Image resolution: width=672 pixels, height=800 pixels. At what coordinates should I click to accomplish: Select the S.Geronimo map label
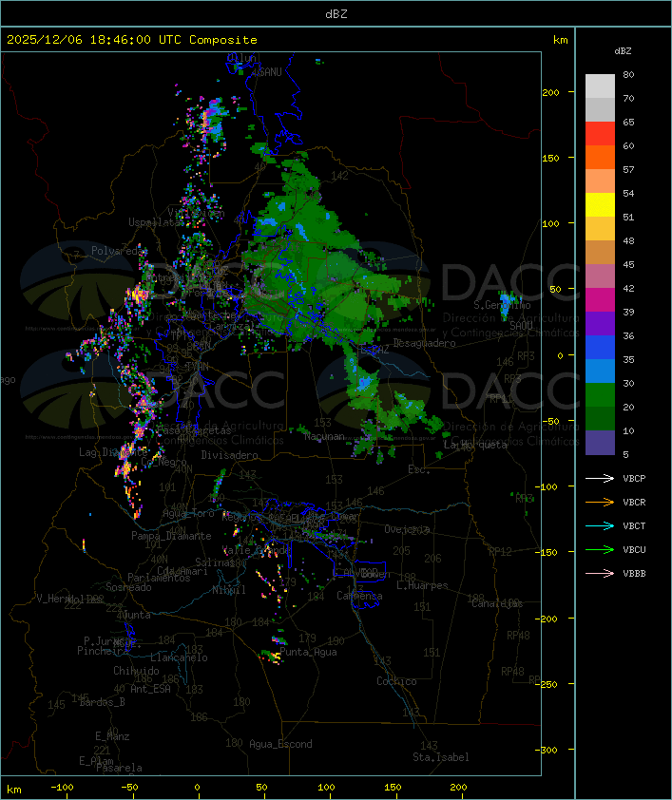pos(502,305)
